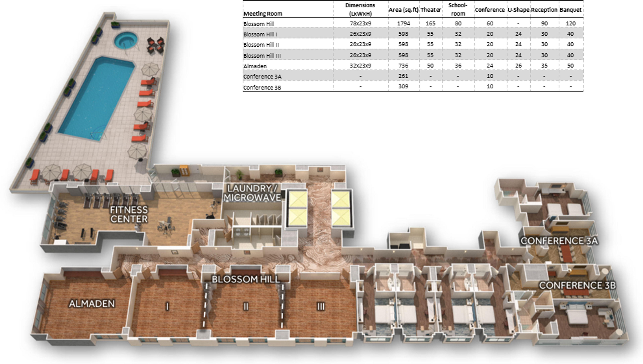Click the Conference column header
The image size is (643, 364).
[490, 10]
